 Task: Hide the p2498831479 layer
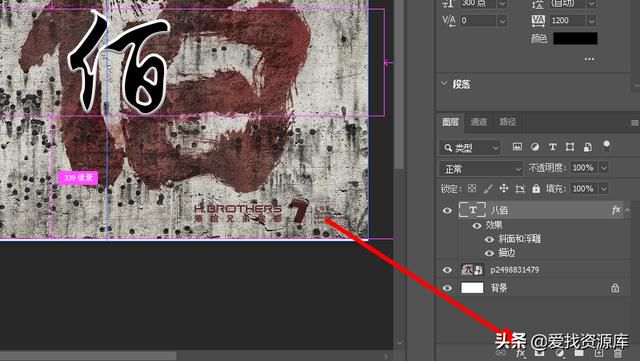[447, 270]
